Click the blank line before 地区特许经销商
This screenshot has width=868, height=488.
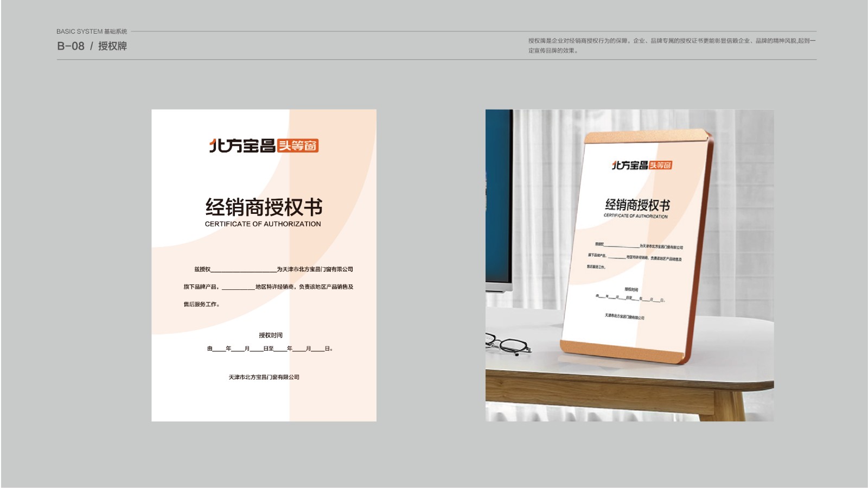click(x=238, y=288)
